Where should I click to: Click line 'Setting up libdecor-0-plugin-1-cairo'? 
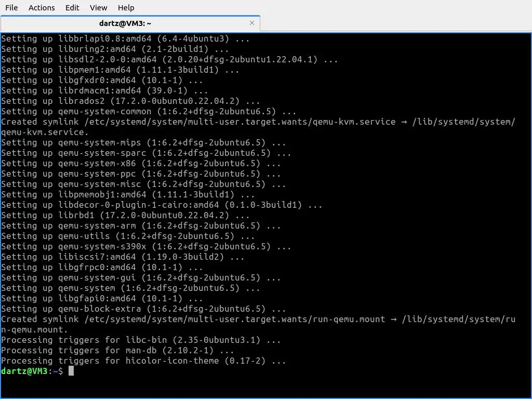tap(162, 205)
